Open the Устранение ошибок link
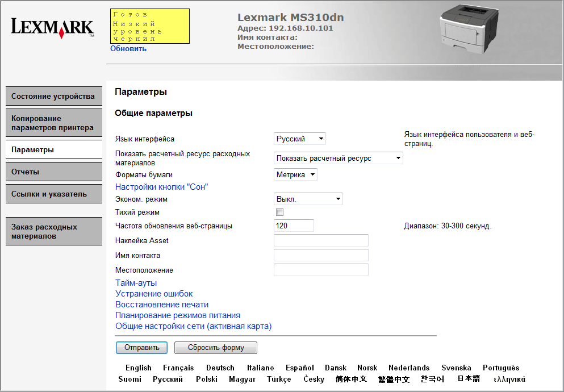The height and width of the screenshot is (392, 564). point(154,294)
